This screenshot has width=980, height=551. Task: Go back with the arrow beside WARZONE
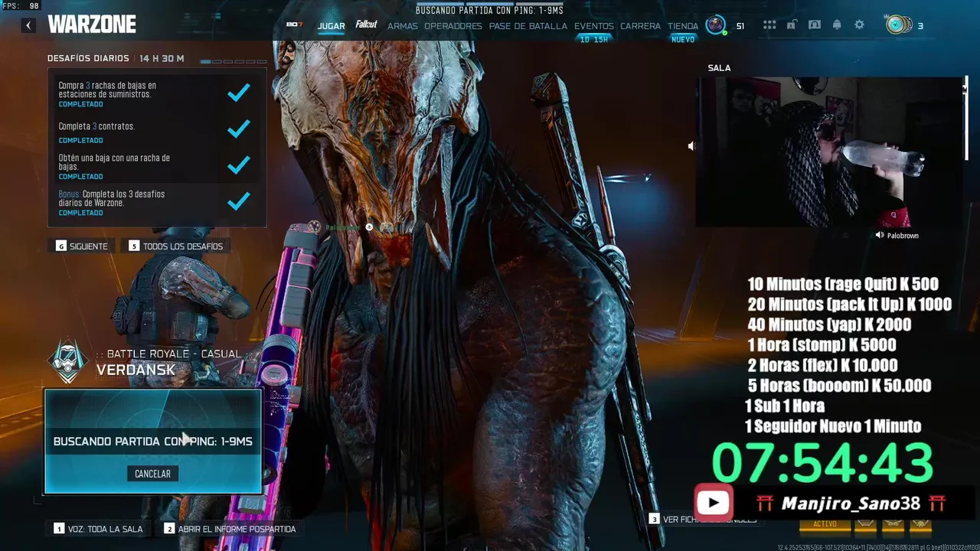(28, 25)
